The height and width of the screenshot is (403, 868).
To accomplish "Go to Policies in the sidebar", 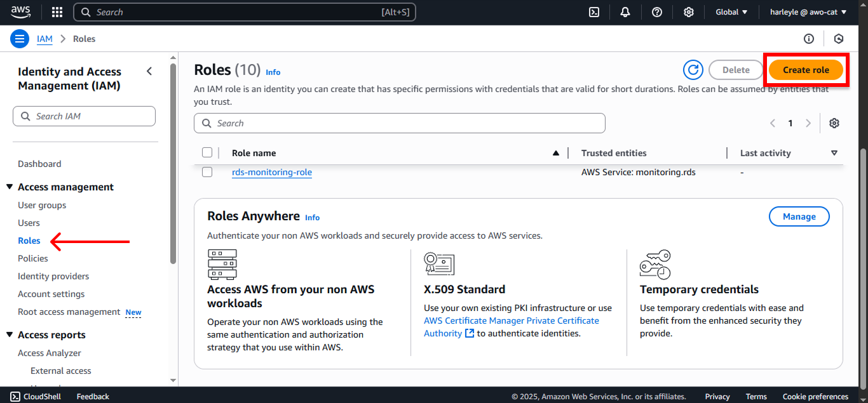I will coord(33,258).
